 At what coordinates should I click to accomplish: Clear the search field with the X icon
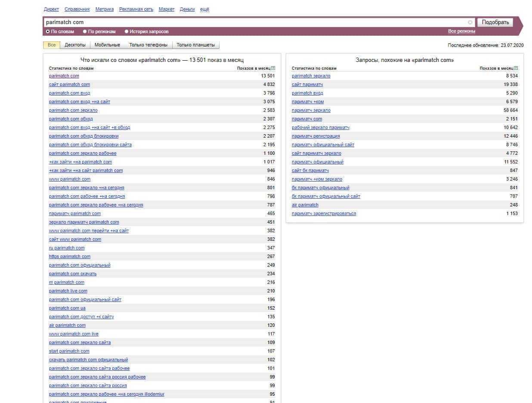(470, 22)
